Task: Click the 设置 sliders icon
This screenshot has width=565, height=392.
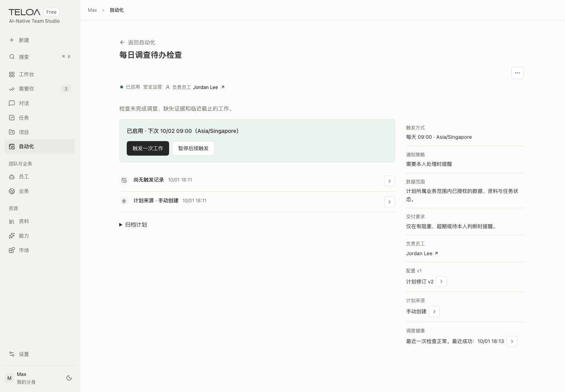Action: pos(12,354)
